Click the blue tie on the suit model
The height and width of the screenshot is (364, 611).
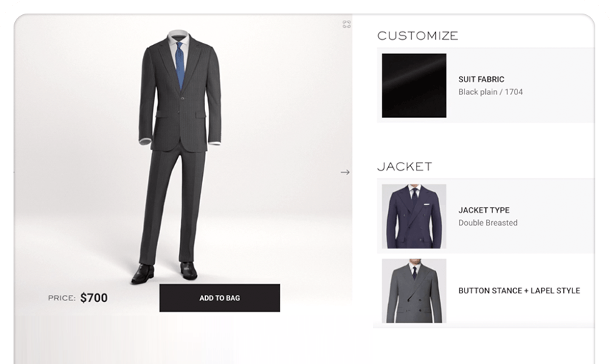tap(179, 65)
